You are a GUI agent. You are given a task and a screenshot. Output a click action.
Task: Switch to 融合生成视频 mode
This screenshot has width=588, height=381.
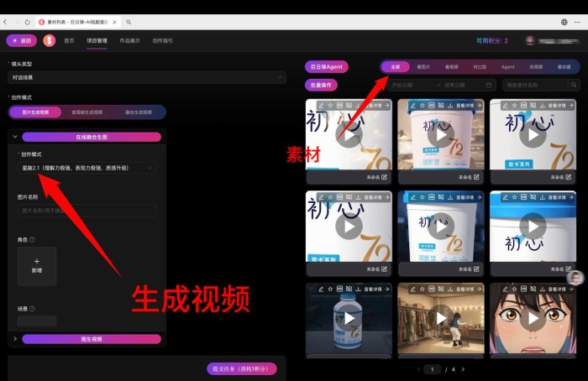(x=139, y=112)
